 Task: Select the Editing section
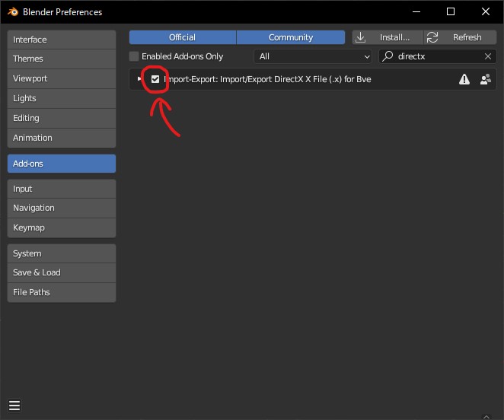62,118
